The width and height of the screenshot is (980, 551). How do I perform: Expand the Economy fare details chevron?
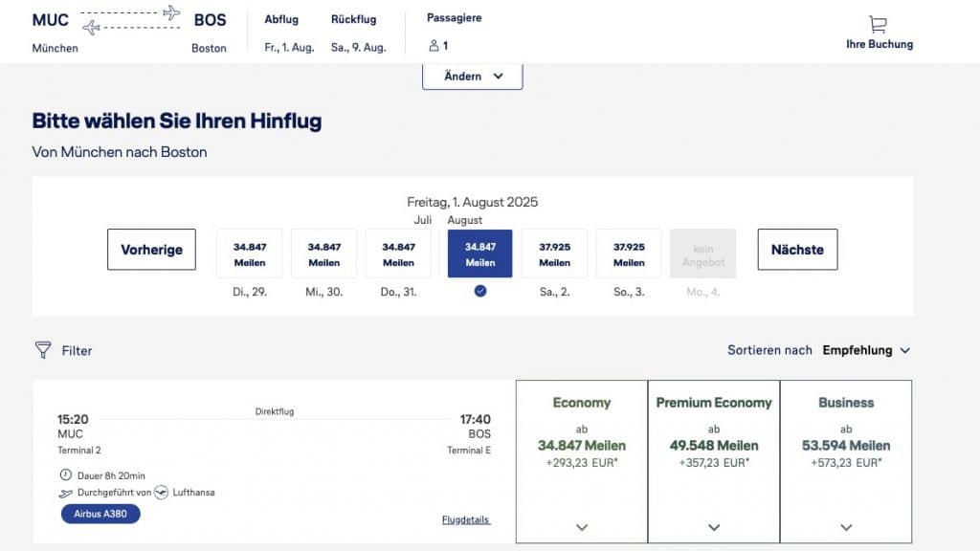point(582,527)
